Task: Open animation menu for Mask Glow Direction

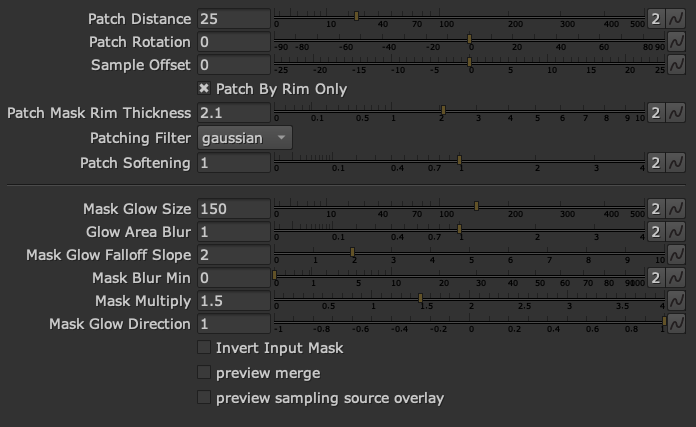Action: point(676,324)
